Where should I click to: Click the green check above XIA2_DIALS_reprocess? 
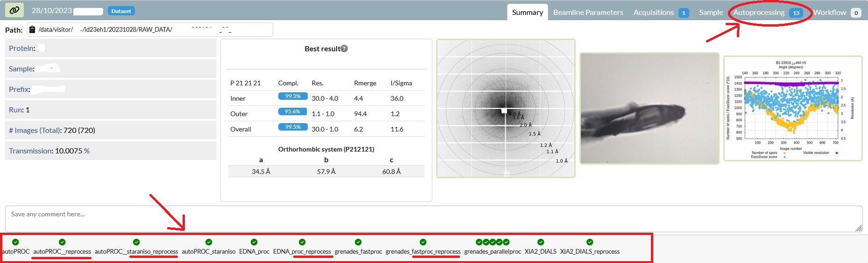click(590, 242)
